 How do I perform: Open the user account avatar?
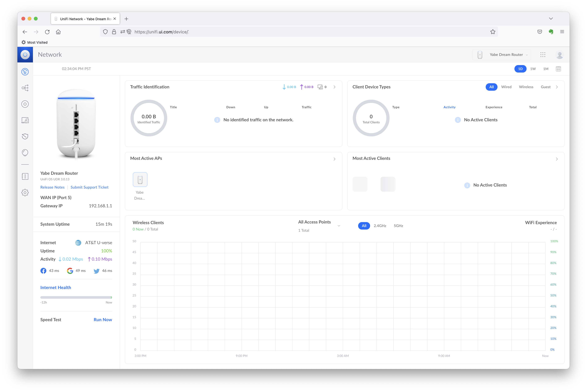[559, 55]
